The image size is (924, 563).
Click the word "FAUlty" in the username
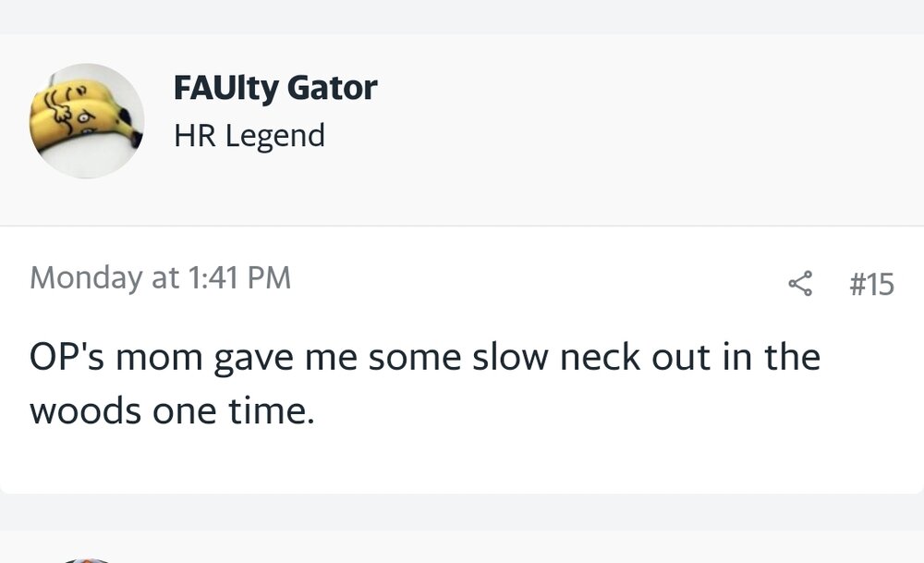[225, 88]
